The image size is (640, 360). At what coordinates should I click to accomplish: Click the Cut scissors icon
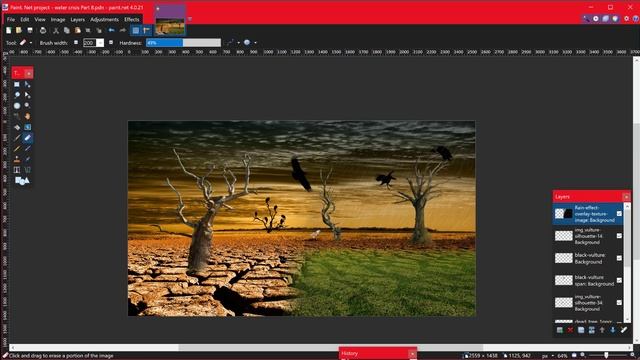(x=56, y=31)
